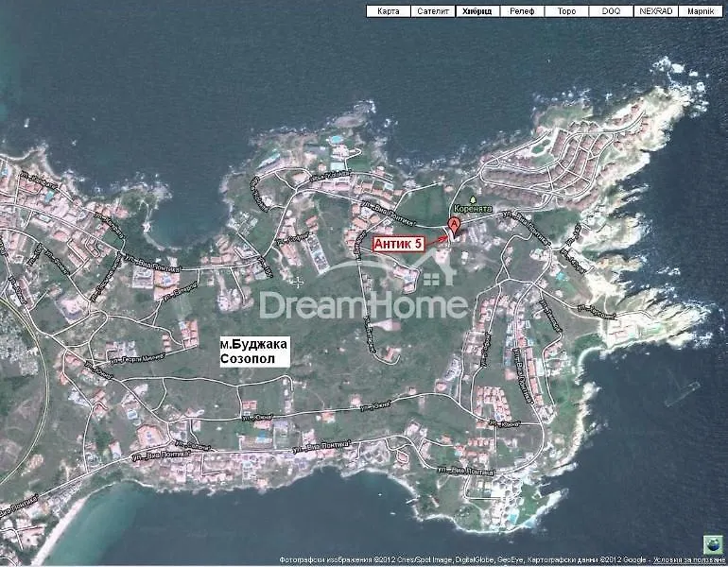Select the Сателит map type
728x567 pixels.
tap(433, 11)
